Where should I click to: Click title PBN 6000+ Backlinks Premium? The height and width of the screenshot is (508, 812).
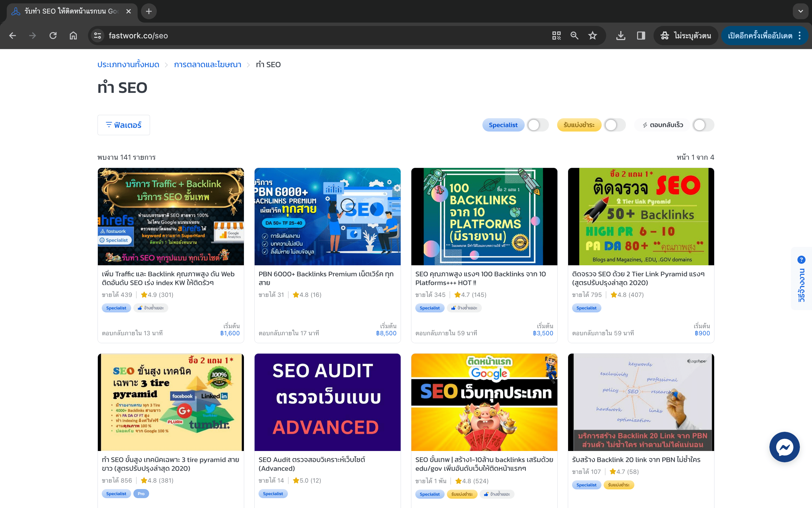pos(326,278)
